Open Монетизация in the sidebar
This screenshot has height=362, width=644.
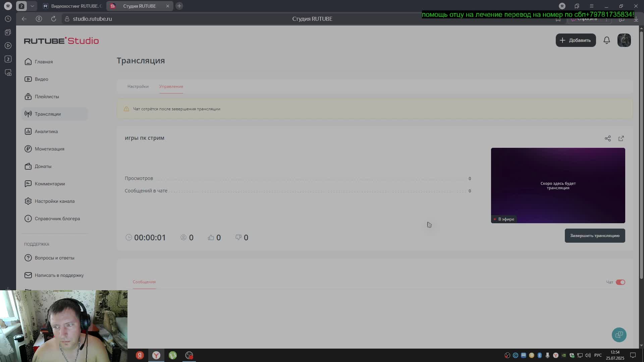49,149
